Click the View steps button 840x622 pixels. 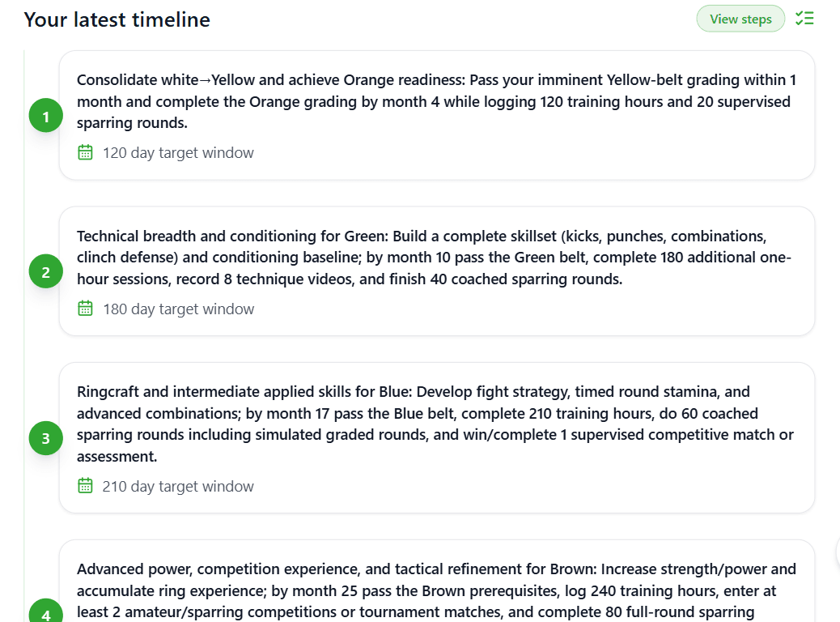[740, 19]
